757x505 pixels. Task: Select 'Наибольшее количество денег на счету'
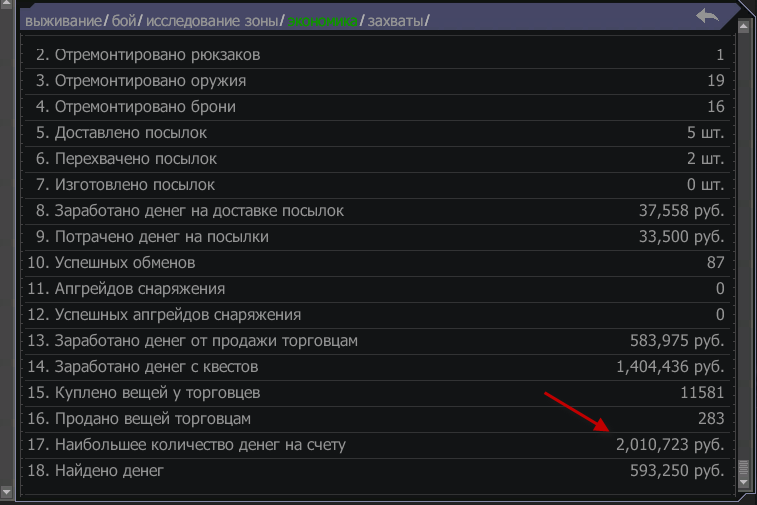point(379,445)
